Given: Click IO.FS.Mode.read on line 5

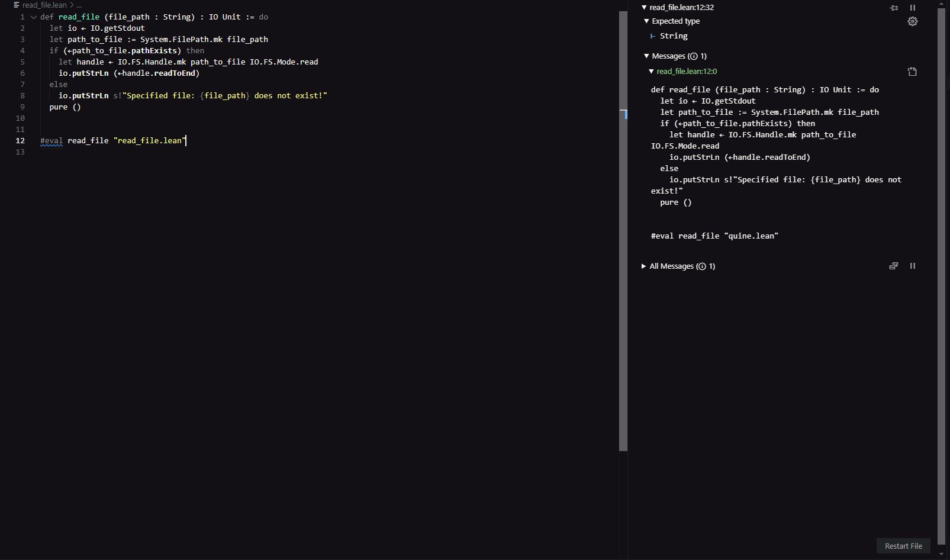Looking at the screenshot, I should tap(284, 62).
